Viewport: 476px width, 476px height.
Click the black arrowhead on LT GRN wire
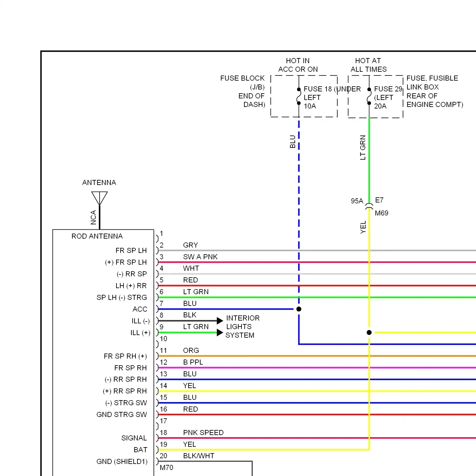(x=220, y=333)
